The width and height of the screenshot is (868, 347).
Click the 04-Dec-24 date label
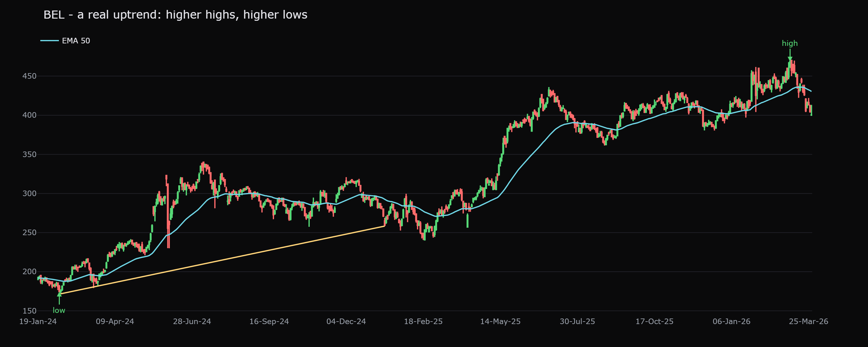[x=346, y=321]
